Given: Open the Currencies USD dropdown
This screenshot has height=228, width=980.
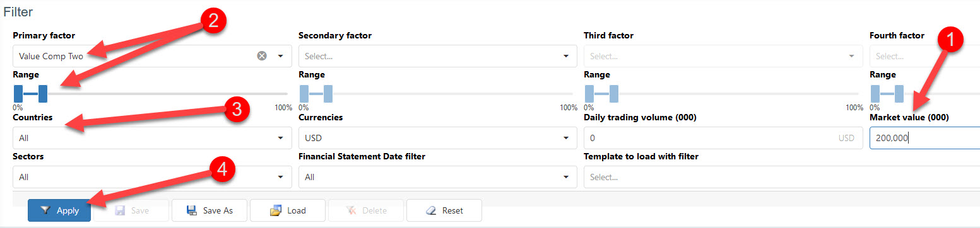Looking at the screenshot, I should coord(437,138).
